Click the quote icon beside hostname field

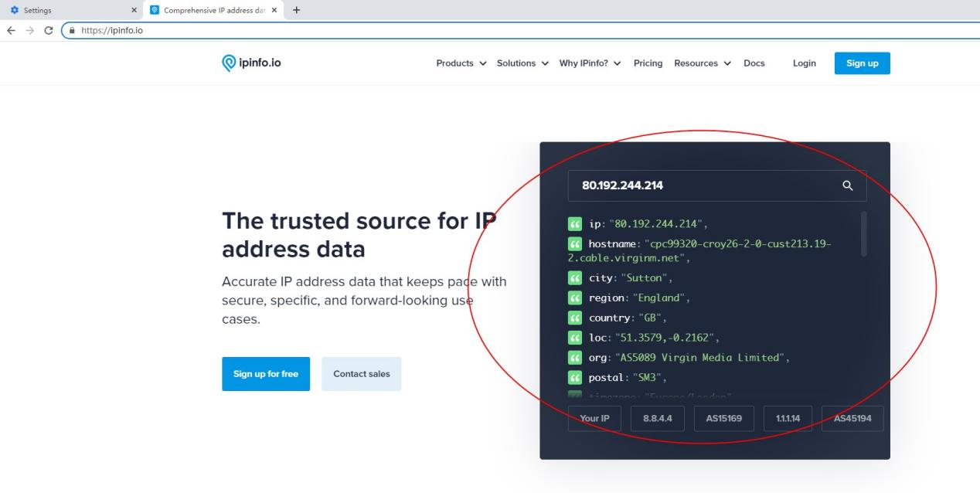coord(574,244)
